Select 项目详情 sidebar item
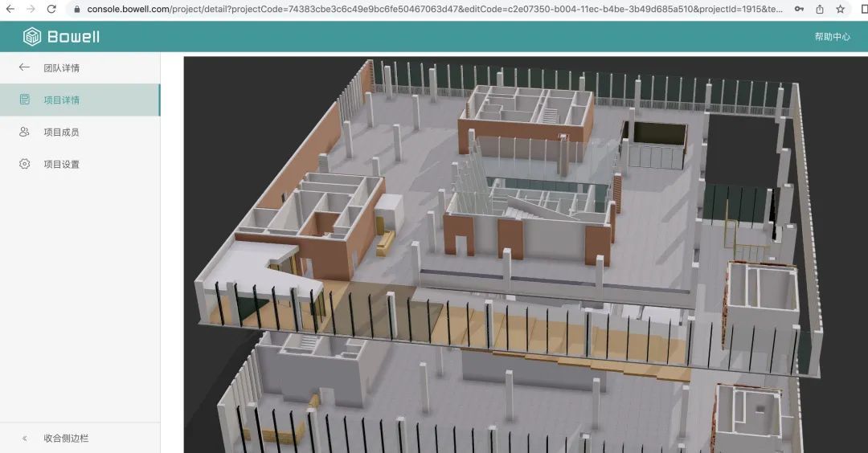The width and height of the screenshot is (868, 453). click(x=80, y=100)
